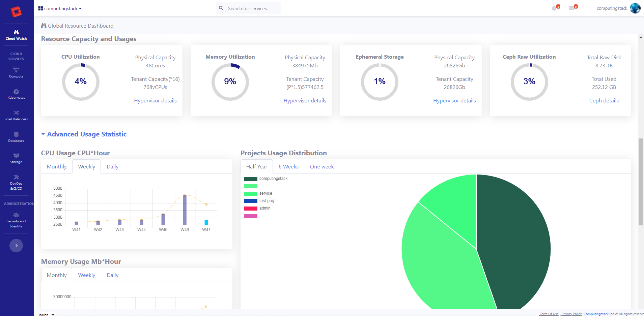Select Weekly tab under CPU Usage
Viewport: 644px width, 316px height.
point(87,167)
